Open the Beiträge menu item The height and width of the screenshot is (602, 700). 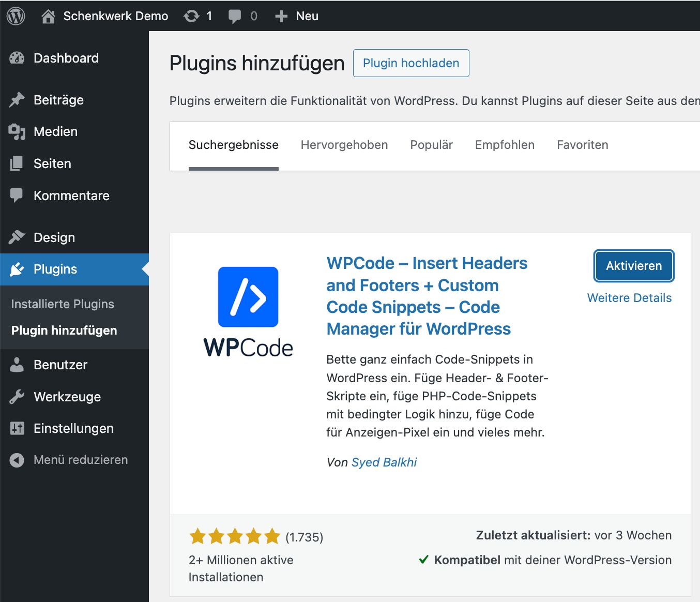58,100
